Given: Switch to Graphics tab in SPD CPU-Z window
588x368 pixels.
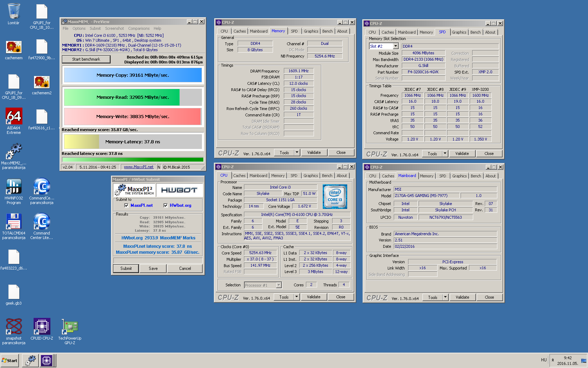Looking at the screenshot, I should point(459,32).
